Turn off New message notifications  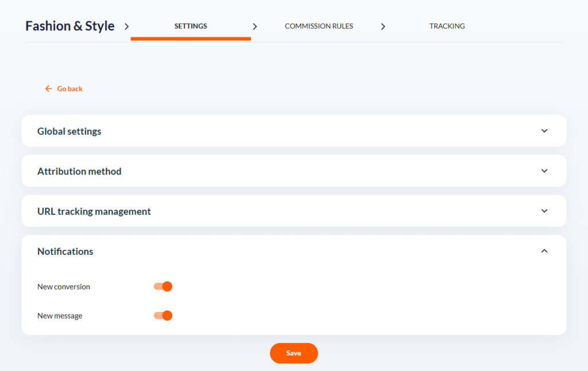coord(163,315)
